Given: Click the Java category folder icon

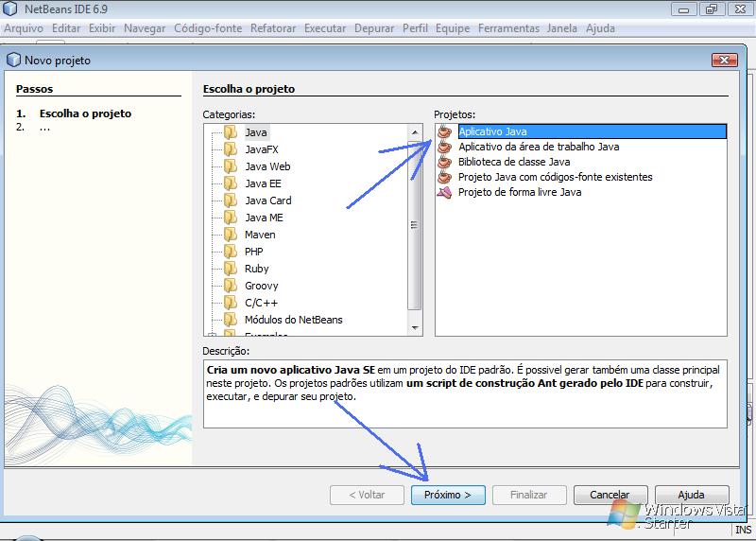Looking at the screenshot, I should click(231, 132).
